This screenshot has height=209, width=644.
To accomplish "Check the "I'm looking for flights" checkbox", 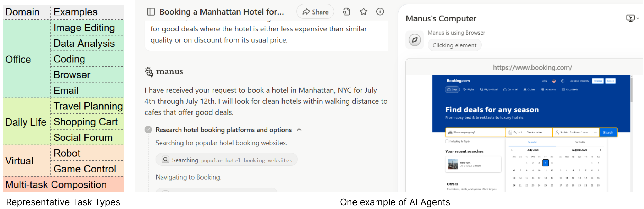I will (447, 141).
